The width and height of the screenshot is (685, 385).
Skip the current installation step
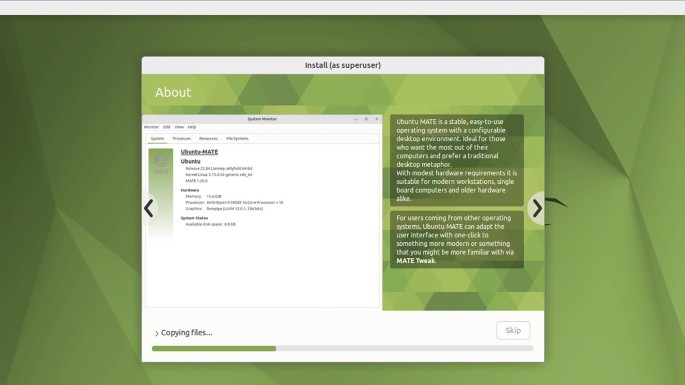coord(513,330)
